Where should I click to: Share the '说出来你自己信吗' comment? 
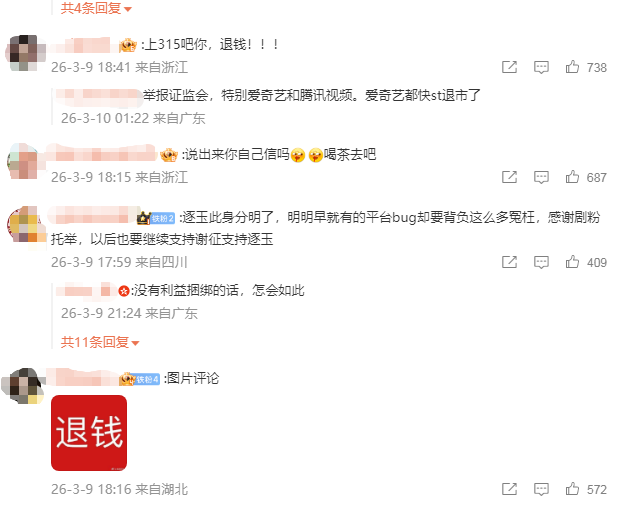coord(509,176)
